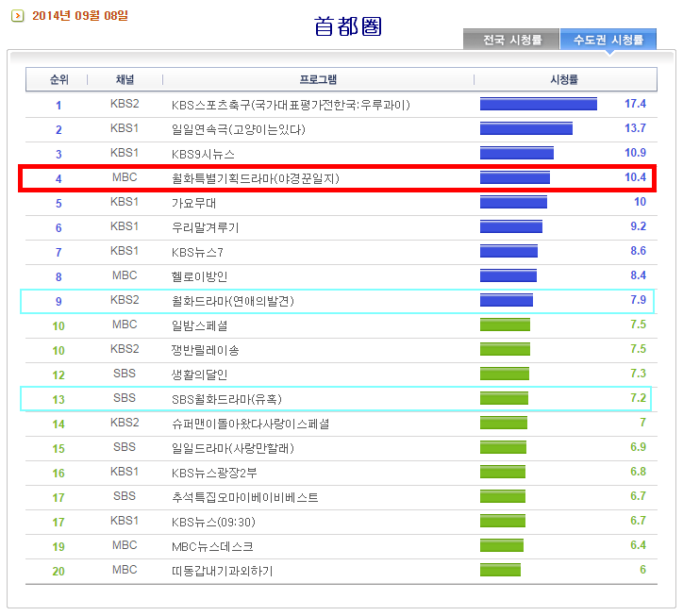Switch to the 전국 시청률 tab

click(511, 40)
